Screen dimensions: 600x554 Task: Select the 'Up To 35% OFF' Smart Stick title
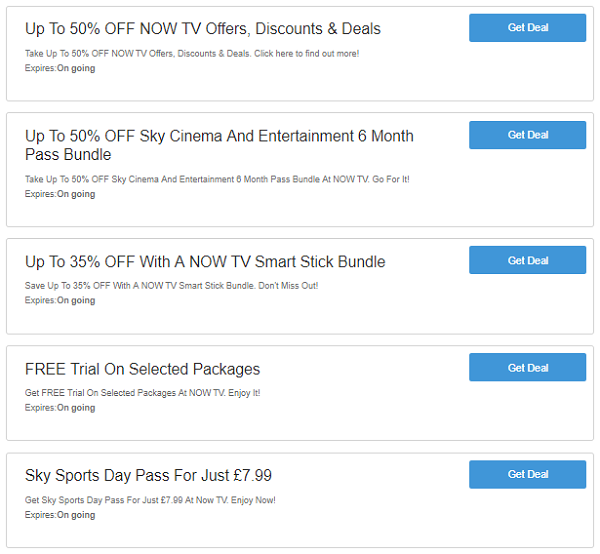point(205,262)
